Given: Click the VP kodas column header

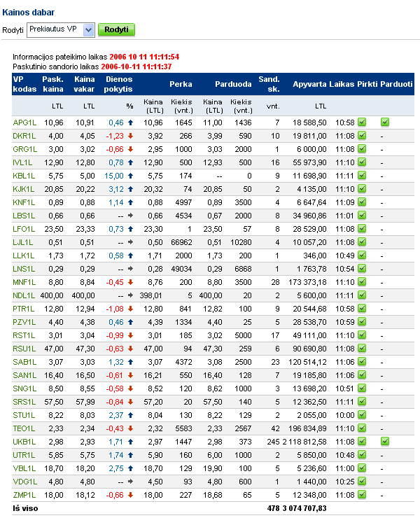Looking at the screenshot, I should [x=24, y=84].
